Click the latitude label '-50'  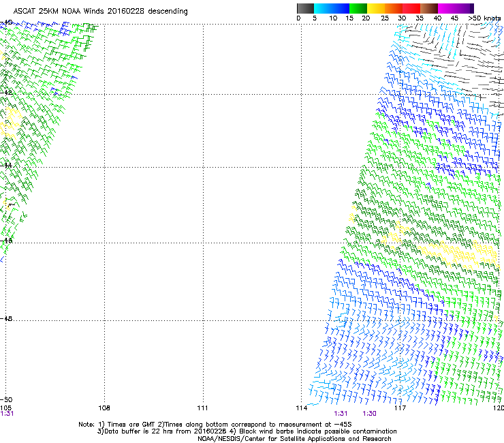(6, 400)
